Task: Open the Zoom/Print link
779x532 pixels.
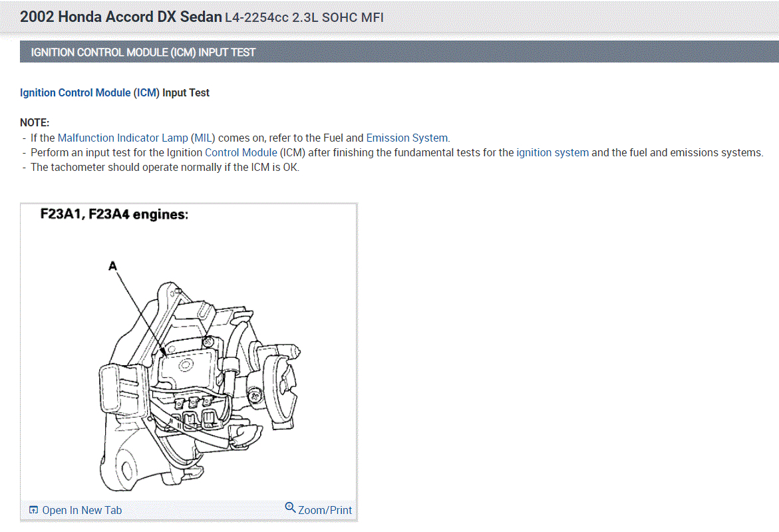Action: 325,510
